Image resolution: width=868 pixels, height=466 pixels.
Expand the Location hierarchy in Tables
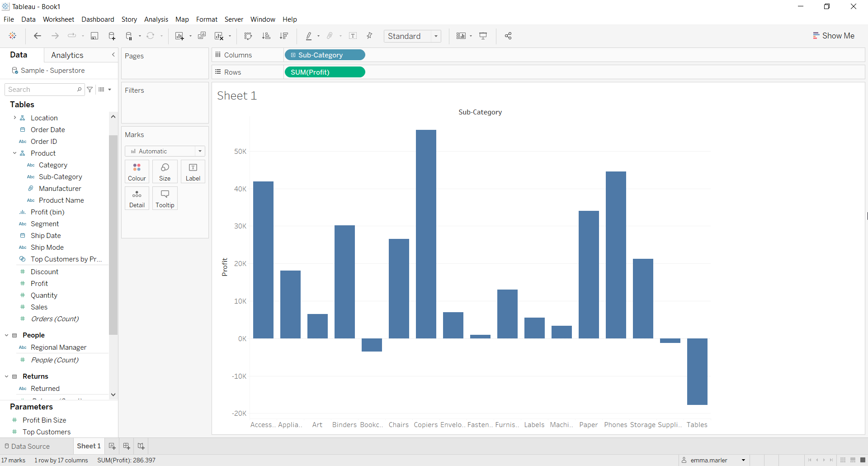(15, 118)
